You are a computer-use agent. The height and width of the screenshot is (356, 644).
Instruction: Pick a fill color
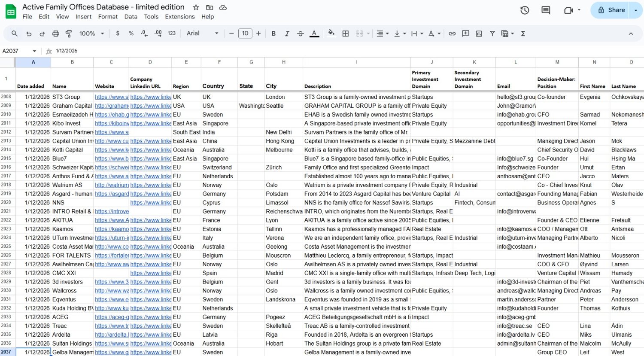(331, 33)
